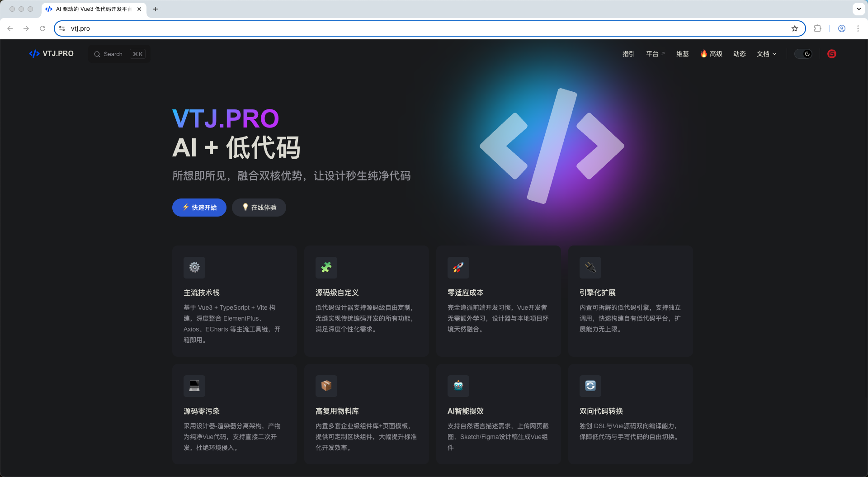Click the fire icon next to 高级

pos(703,53)
